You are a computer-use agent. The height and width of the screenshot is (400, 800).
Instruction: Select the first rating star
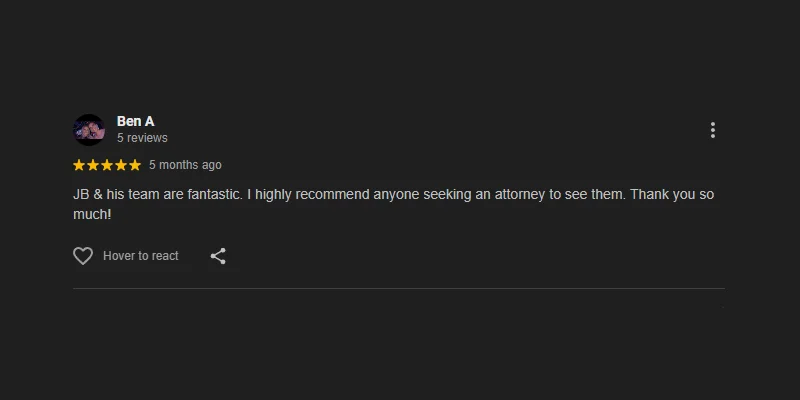[x=79, y=165]
